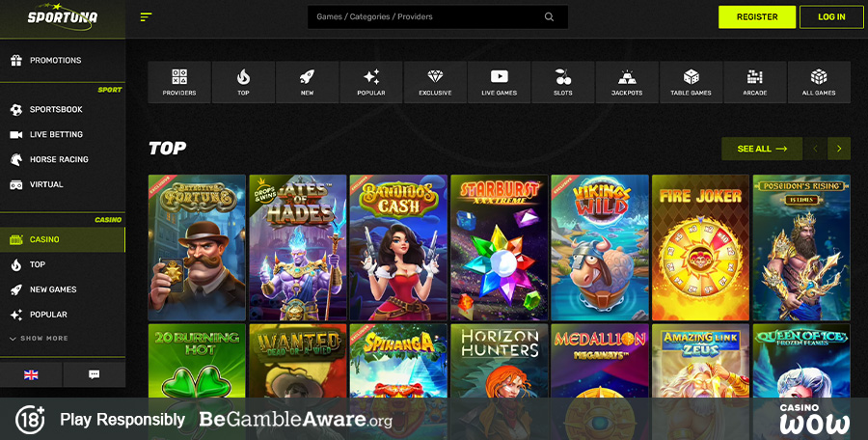Click the soccer ball icon beside Sportsbook

pos(16,110)
